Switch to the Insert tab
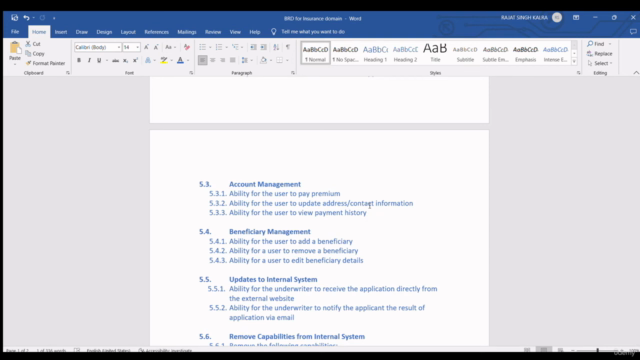Image resolution: width=640 pixels, height=360 pixels. coord(61,32)
